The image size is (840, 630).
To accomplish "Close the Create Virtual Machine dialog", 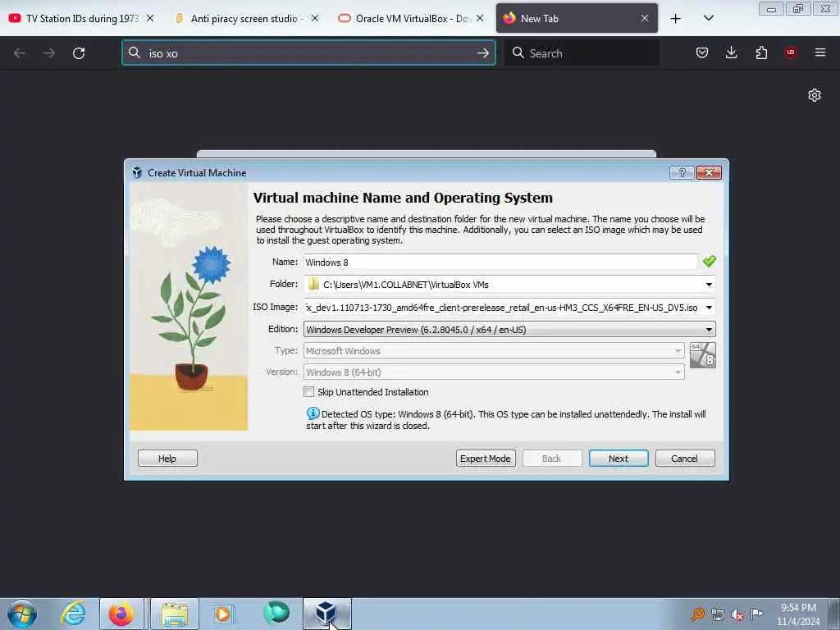I will (x=709, y=172).
